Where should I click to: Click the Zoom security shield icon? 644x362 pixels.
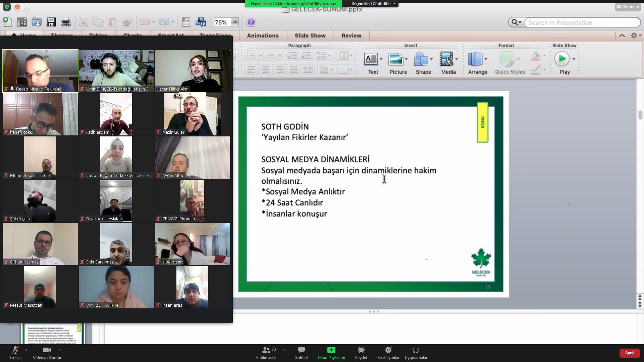pos(7,7)
